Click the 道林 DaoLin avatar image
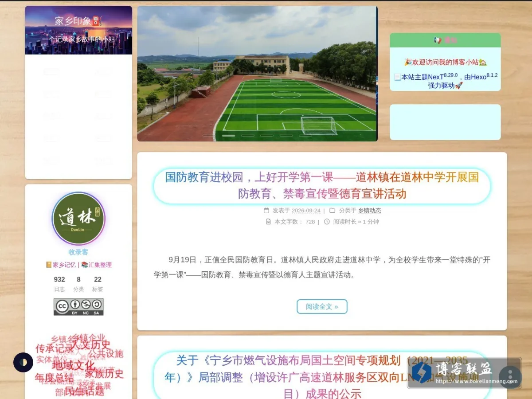The height and width of the screenshot is (399, 532). [x=78, y=219]
